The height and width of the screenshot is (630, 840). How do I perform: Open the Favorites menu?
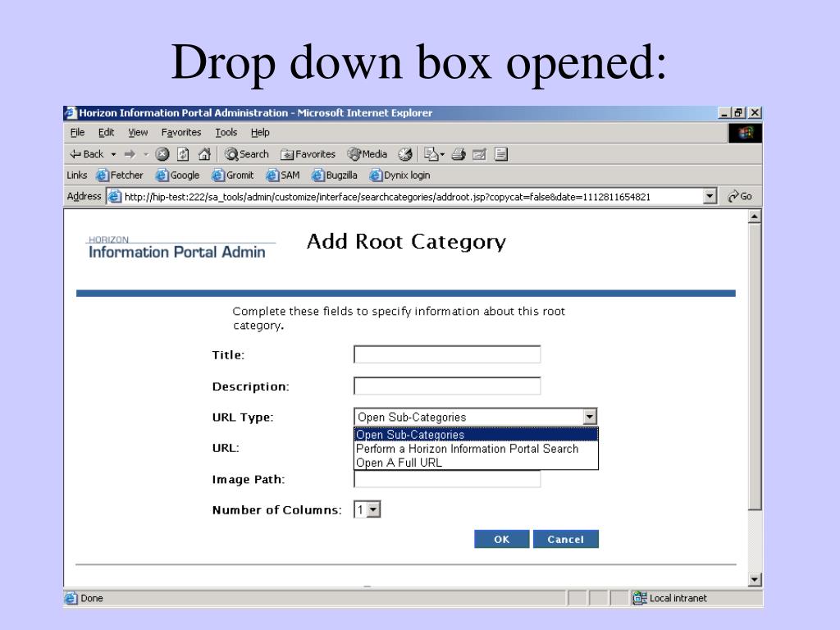pos(181,132)
